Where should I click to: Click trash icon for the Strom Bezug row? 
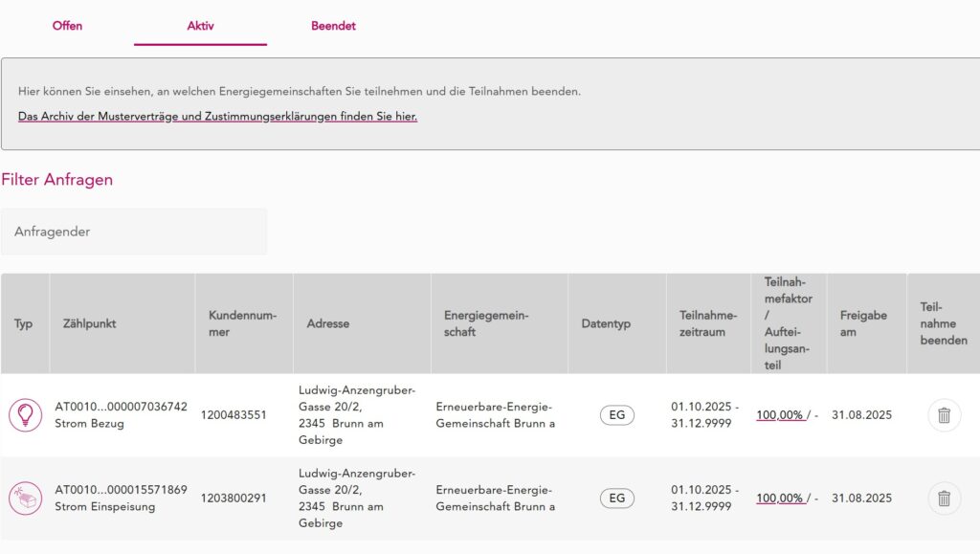click(x=944, y=415)
